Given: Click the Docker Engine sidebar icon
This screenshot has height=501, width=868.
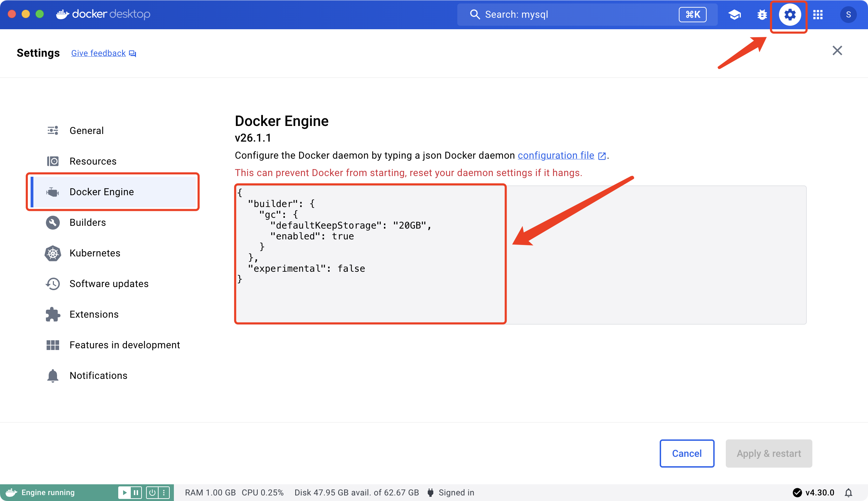Looking at the screenshot, I should [x=53, y=192].
